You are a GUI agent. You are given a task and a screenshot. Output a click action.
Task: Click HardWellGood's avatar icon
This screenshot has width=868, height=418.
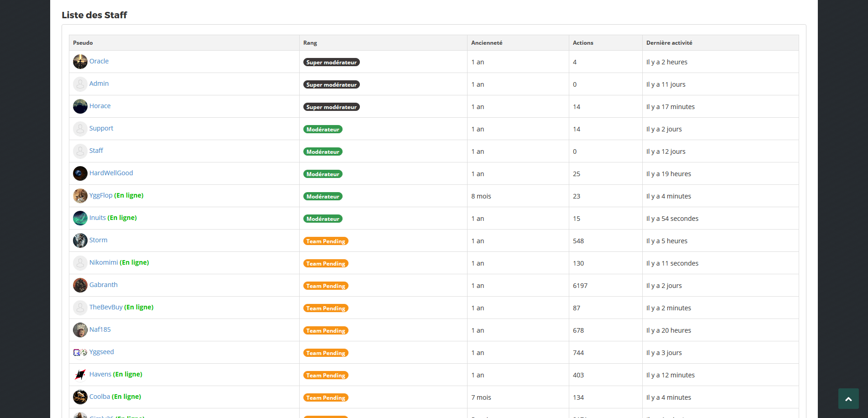[x=80, y=173]
